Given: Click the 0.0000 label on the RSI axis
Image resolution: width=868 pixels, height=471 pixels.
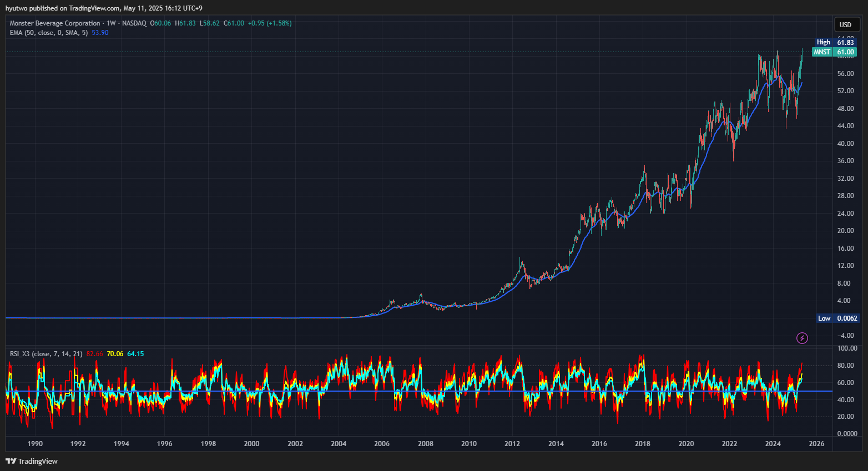Looking at the screenshot, I should (847, 434).
